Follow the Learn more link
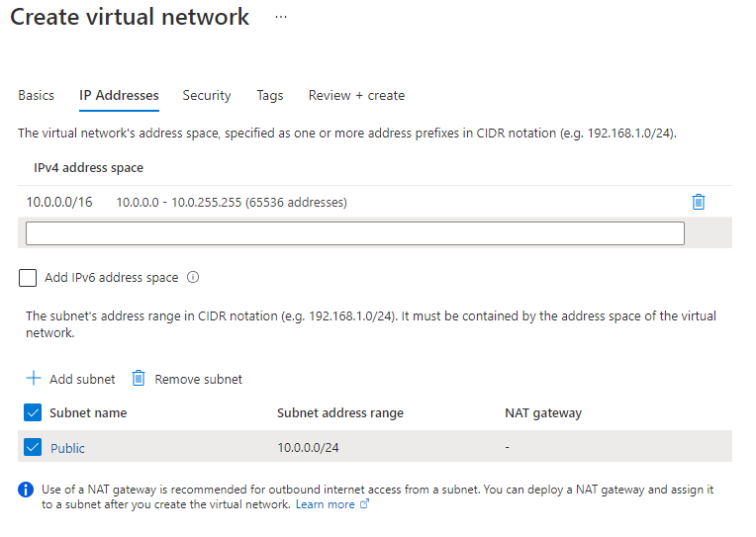This screenshot has height=537, width=756. [x=326, y=504]
